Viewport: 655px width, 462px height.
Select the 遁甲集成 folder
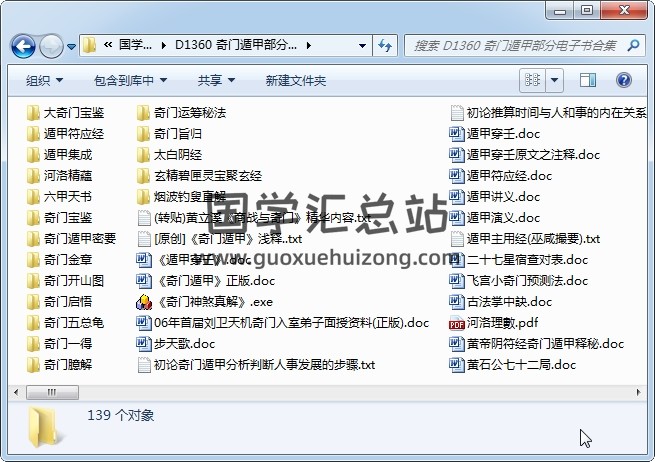59,155
